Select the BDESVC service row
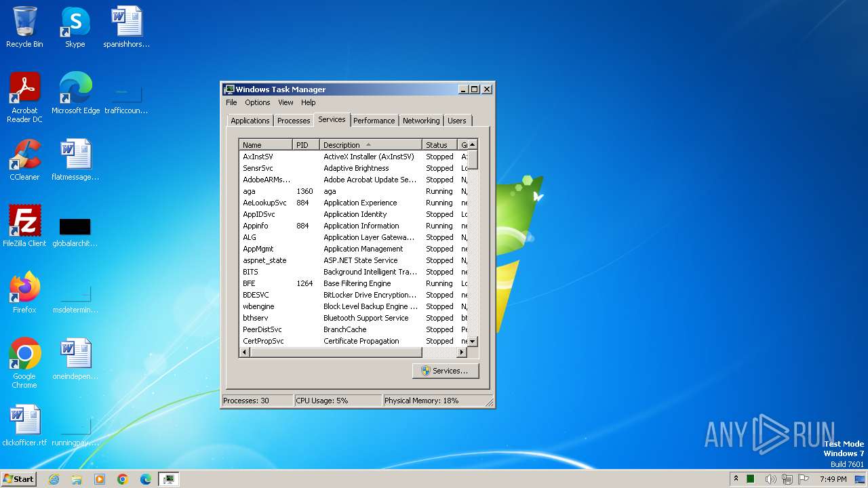Screen dimensions: 868x488 [353, 295]
